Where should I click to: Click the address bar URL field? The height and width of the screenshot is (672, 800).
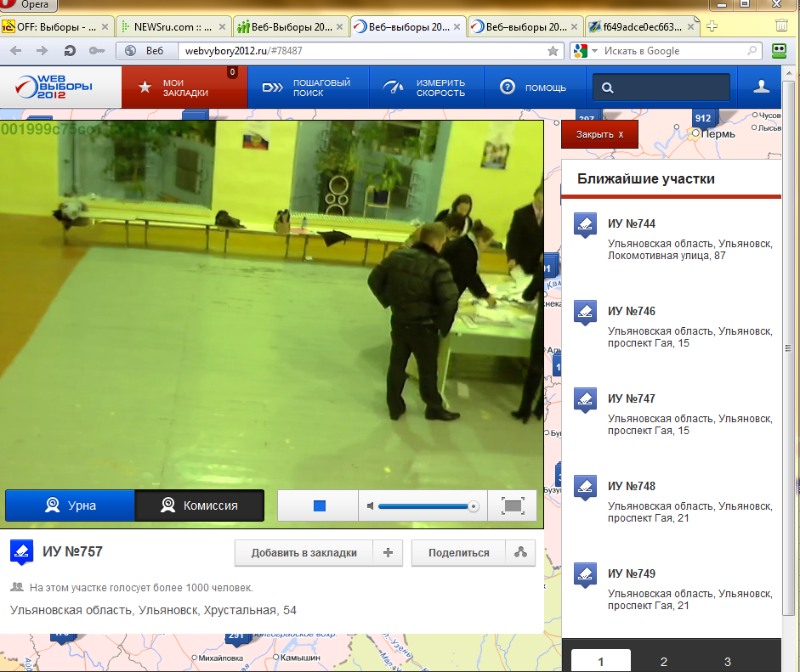362,51
